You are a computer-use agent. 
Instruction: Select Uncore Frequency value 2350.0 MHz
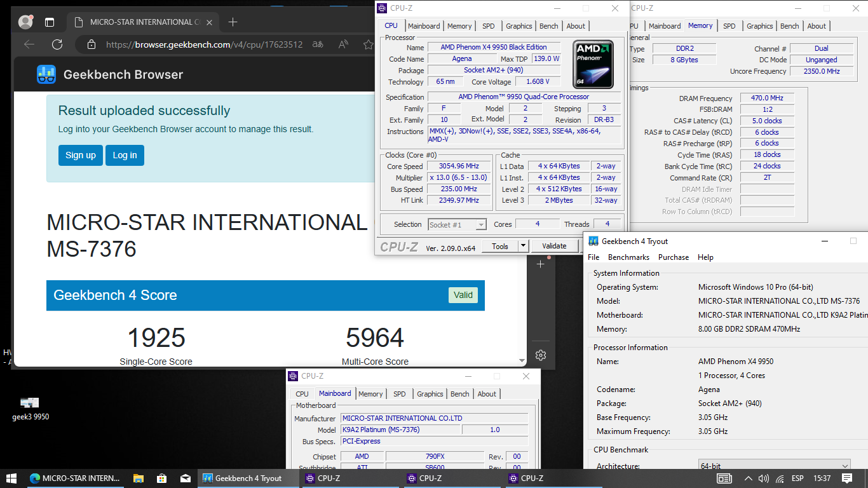[x=821, y=71]
